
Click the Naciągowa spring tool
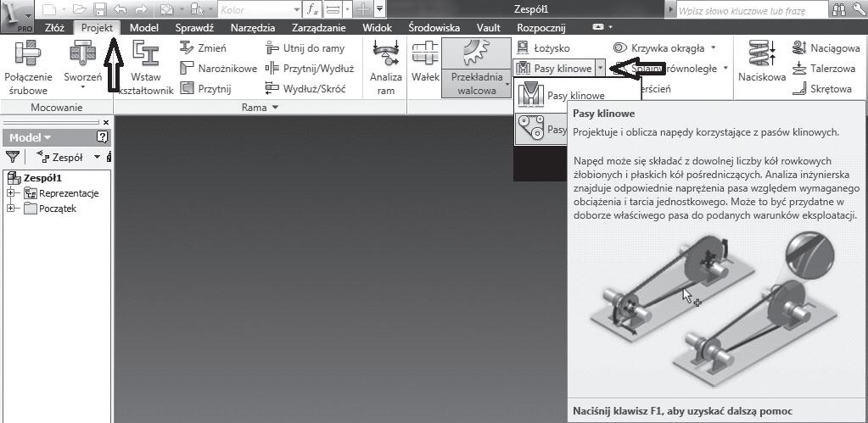coord(826,48)
